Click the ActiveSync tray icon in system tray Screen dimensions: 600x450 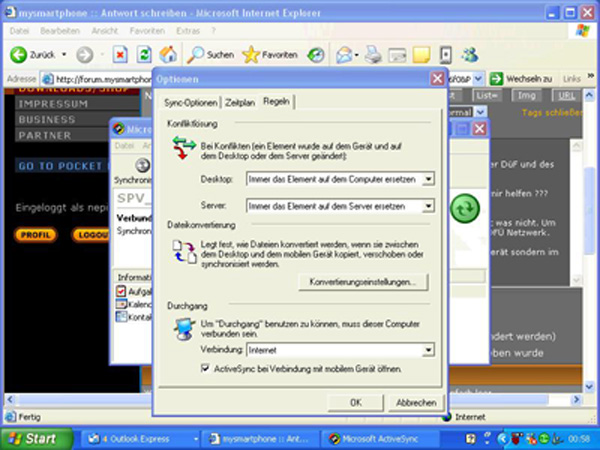(543, 439)
